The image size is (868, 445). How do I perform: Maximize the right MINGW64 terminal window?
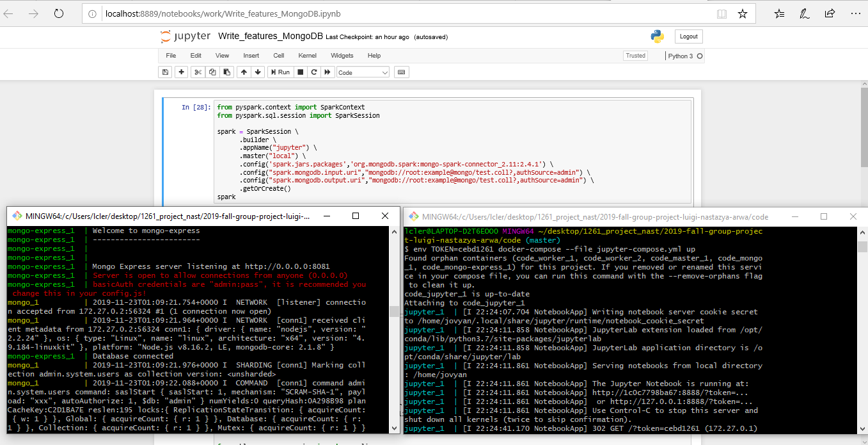click(824, 216)
